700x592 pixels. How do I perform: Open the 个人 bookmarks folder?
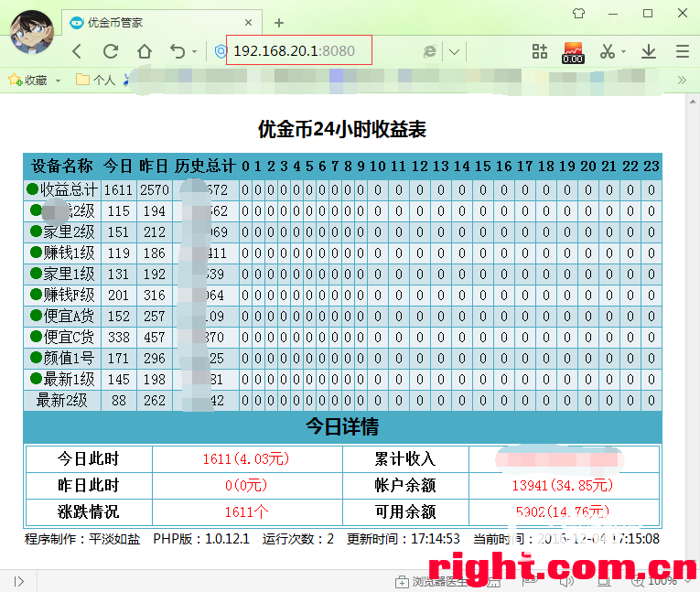95,80
